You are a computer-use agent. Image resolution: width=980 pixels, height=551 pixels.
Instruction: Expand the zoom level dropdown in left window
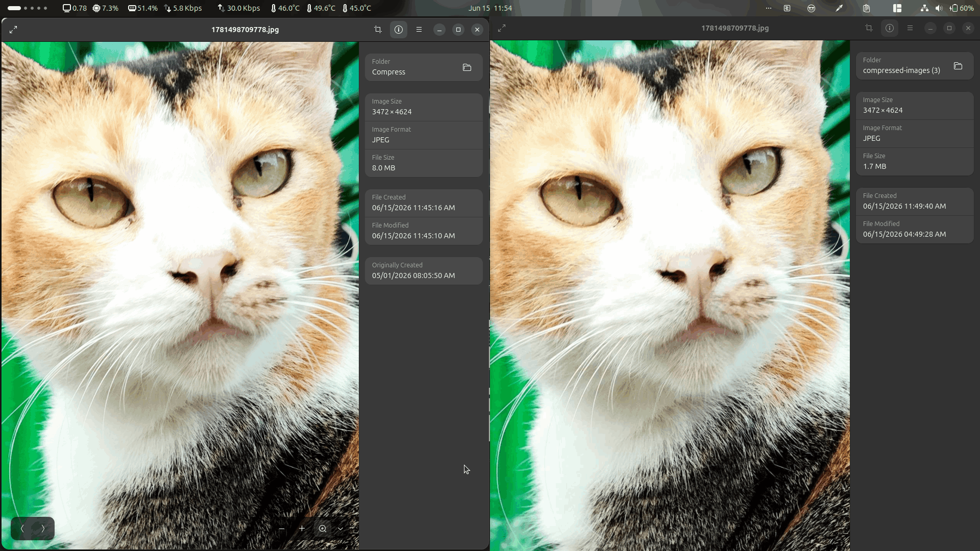coord(340,529)
